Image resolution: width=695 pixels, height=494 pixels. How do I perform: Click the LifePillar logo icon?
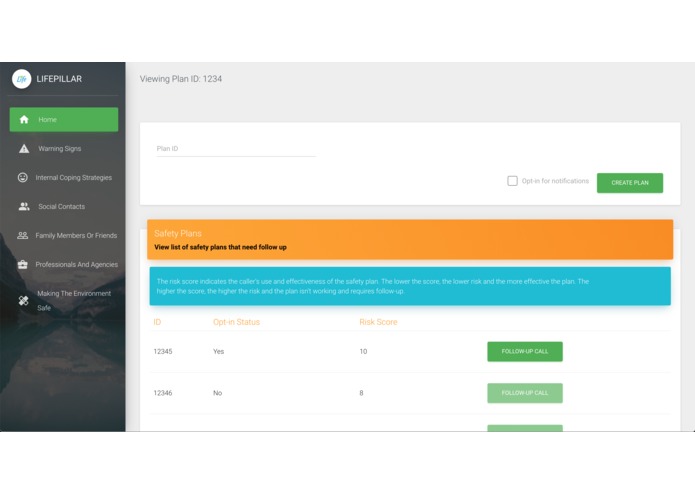click(21, 79)
